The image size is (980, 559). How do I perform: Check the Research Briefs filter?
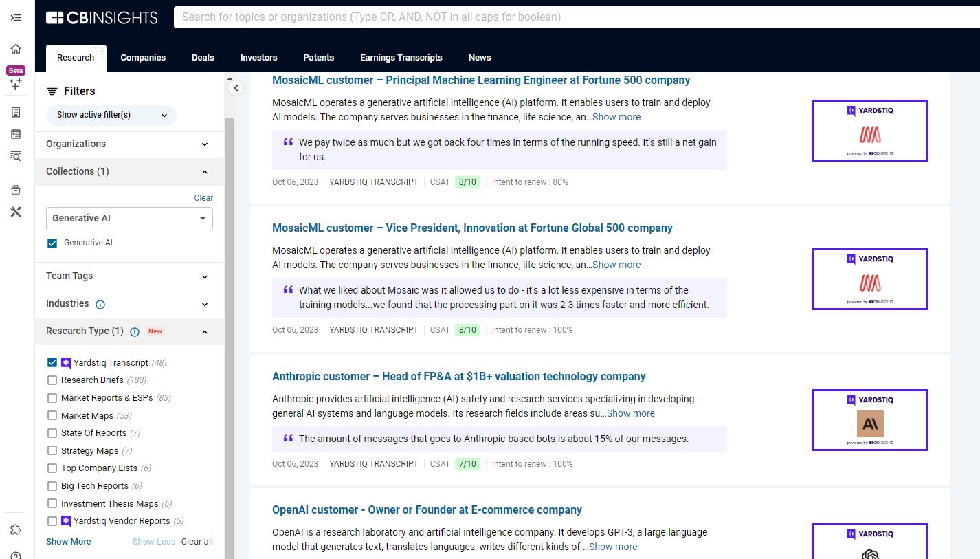tap(52, 380)
